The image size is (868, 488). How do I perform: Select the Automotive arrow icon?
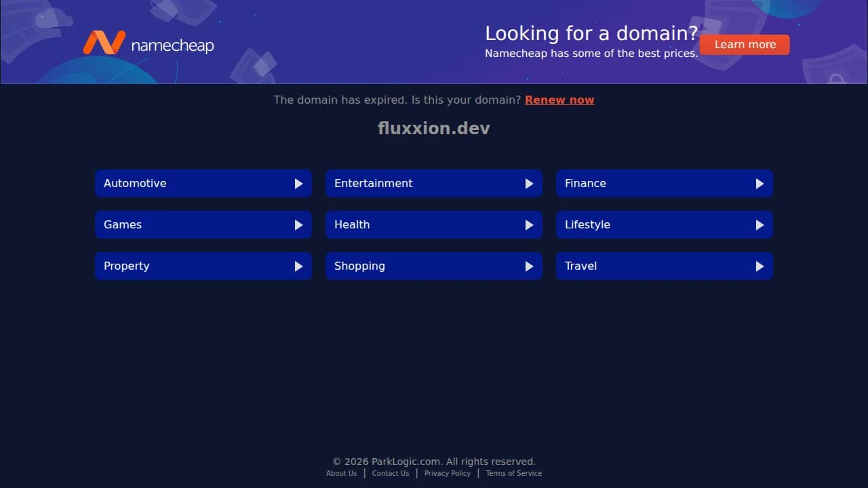(x=298, y=183)
